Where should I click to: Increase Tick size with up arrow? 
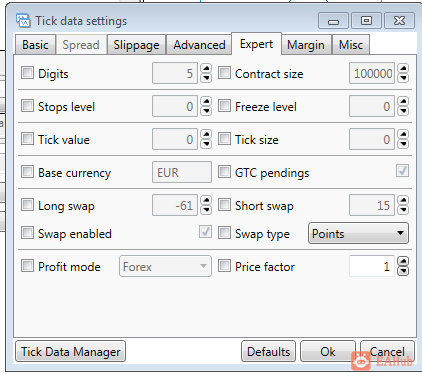pos(403,134)
